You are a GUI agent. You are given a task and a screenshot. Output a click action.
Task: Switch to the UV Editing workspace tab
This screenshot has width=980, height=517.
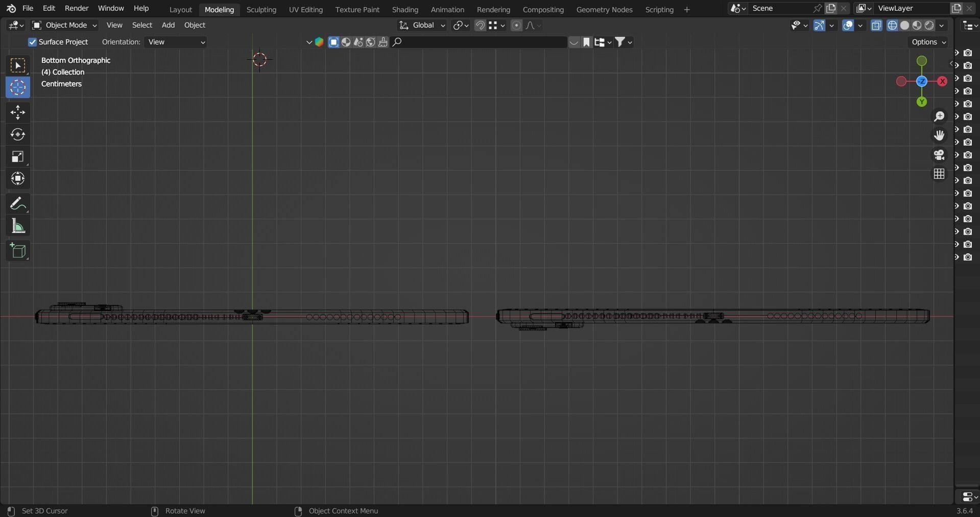306,10
